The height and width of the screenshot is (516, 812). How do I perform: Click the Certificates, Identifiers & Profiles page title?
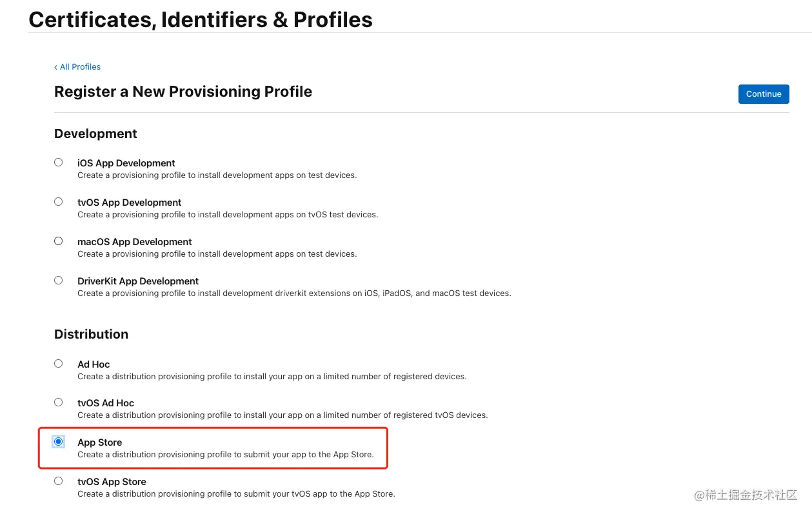(x=201, y=19)
